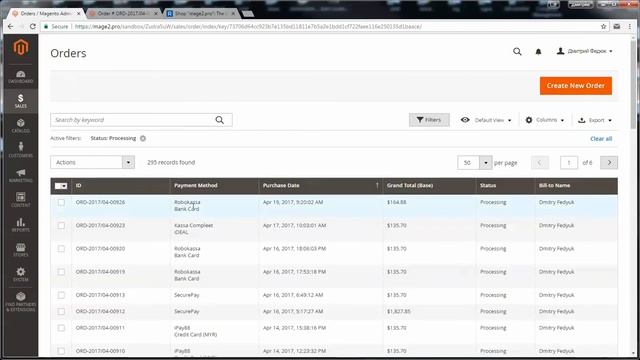This screenshot has width=640, height=360.
Task: Close the Orders / Magento Admin tab
Action: click(x=79, y=13)
